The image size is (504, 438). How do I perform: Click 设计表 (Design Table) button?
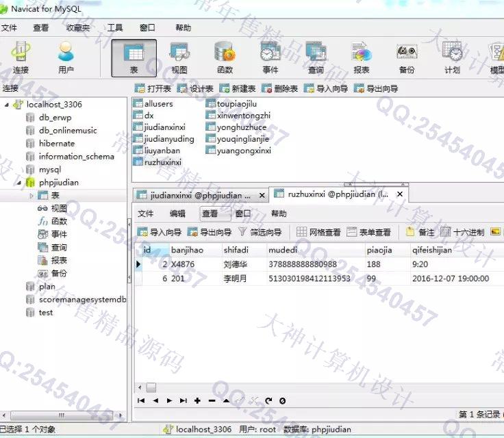195,88
